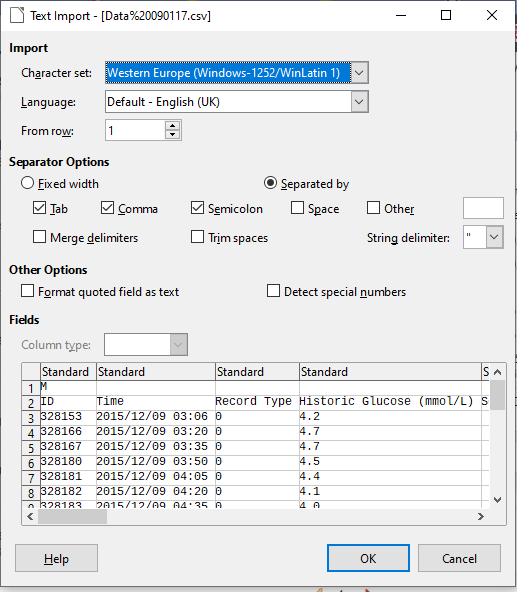The height and width of the screenshot is (592, 517).
Task: Click the document icon in the title bar
Action: (17, 15)
